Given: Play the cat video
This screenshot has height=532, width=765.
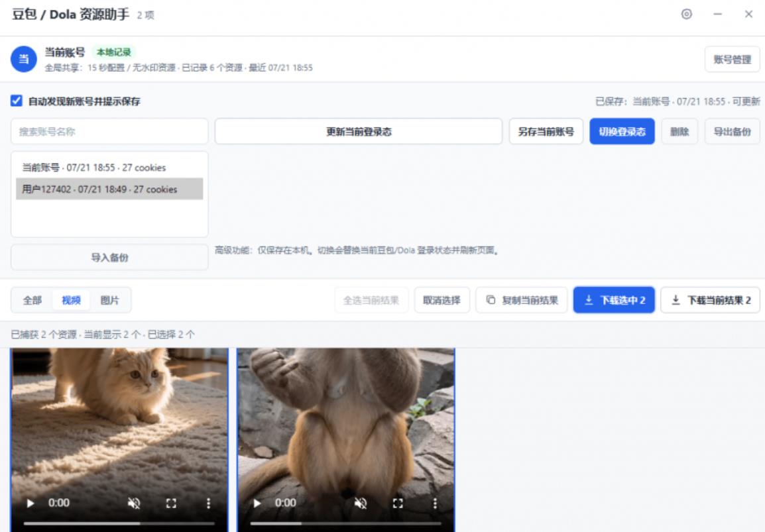Looking at the screenshot, I should click(x=30, y=503).
